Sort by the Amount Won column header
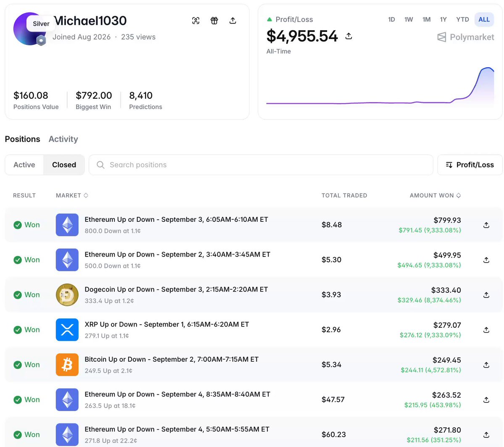Screen dimensions: 504x447 point(435,195)
